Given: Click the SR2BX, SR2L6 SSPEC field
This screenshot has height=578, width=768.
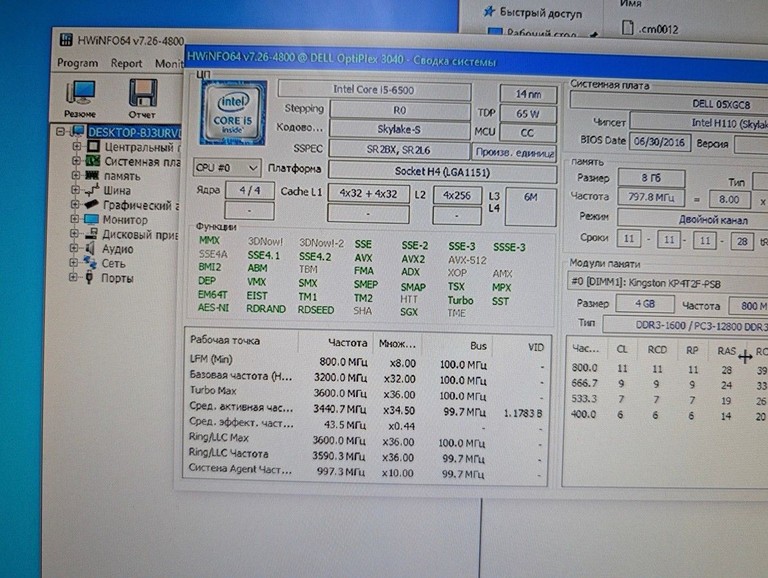Looking at the screenshot, I should click(399, 150).
